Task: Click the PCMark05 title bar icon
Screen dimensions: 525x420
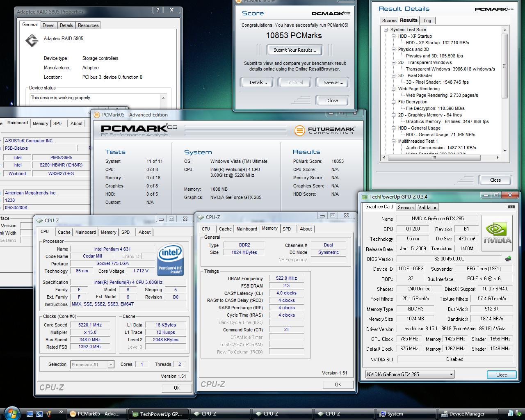Action: [x=97, y=115]
